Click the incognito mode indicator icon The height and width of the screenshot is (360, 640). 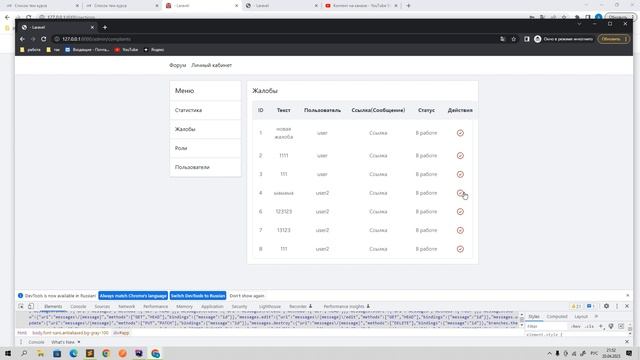(538, 39)
